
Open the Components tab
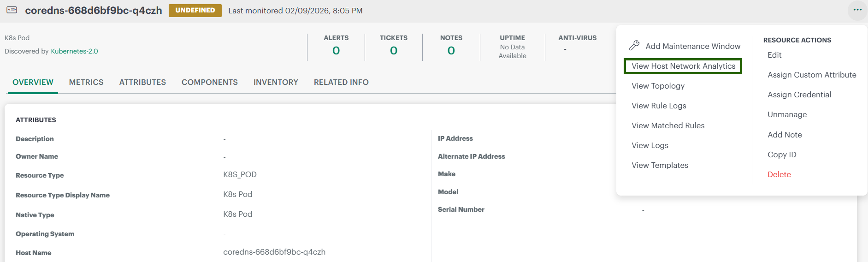pyautogui.click(x=209, y=82)
